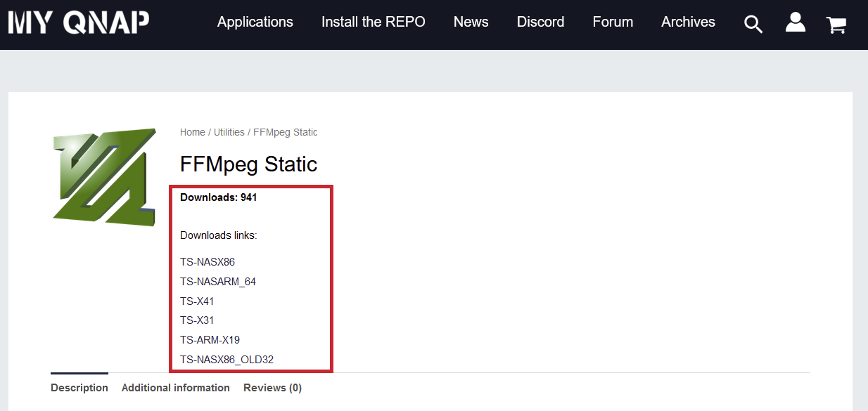The image size is (868, 411).
Task: Download the TS-X41 package
Action: coord(197,301)
